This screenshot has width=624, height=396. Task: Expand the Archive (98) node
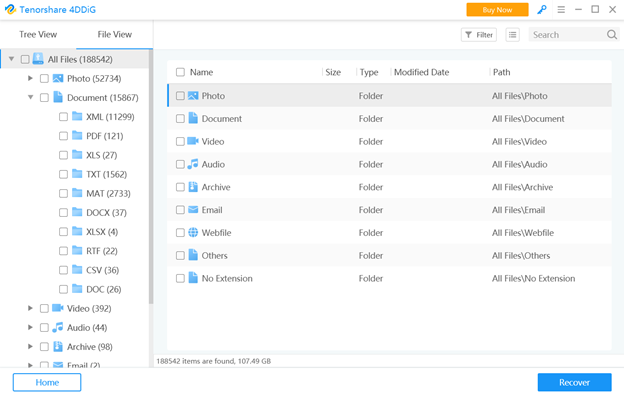tap(30, 346)
